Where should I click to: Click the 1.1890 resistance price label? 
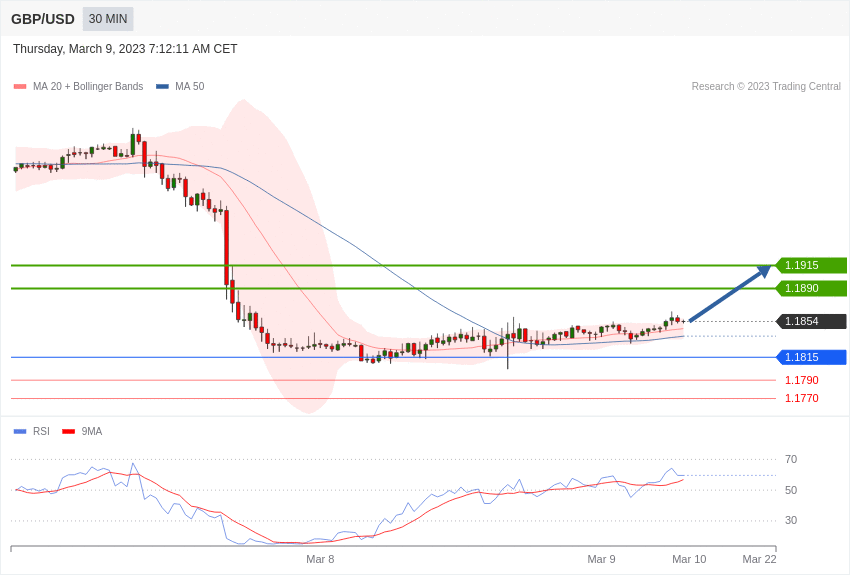811,288
